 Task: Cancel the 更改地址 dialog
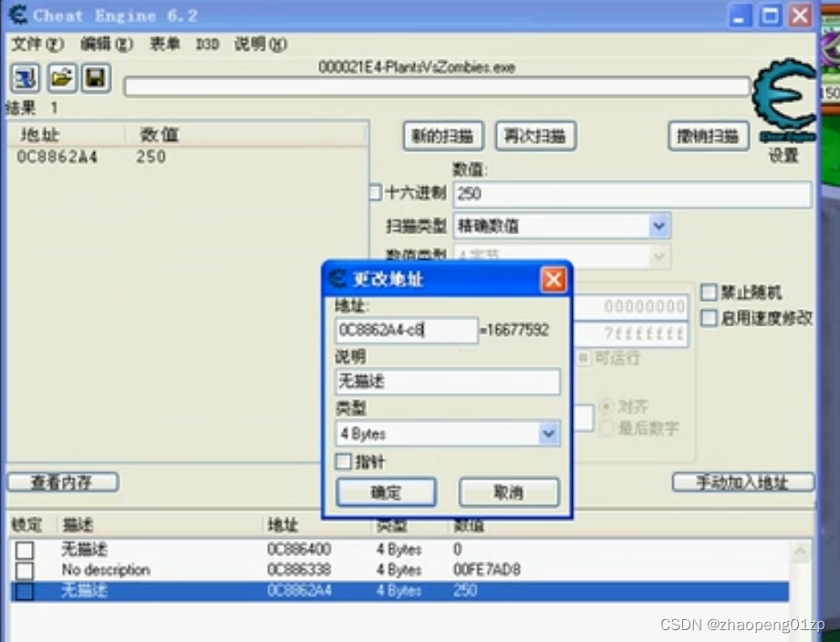508,492
